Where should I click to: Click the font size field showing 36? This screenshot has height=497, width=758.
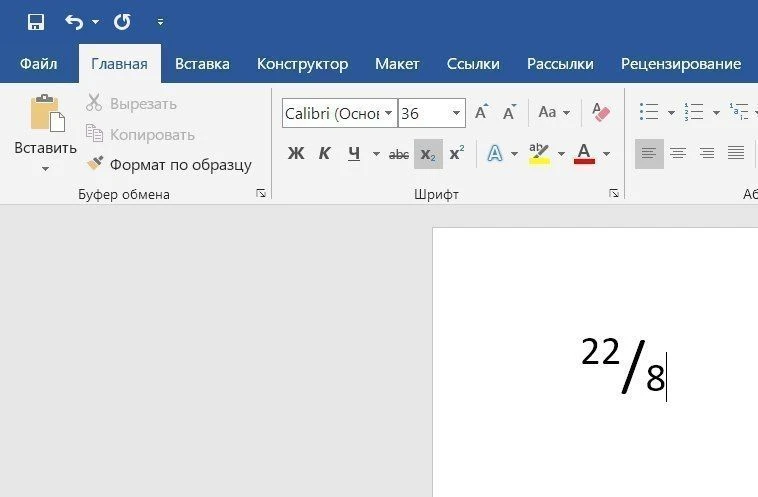[x=423, y=113]
